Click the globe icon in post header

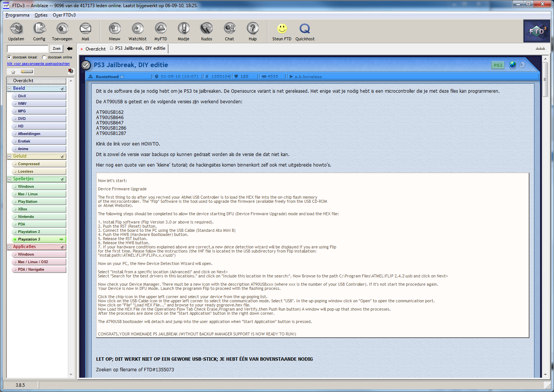click(513, 65)
